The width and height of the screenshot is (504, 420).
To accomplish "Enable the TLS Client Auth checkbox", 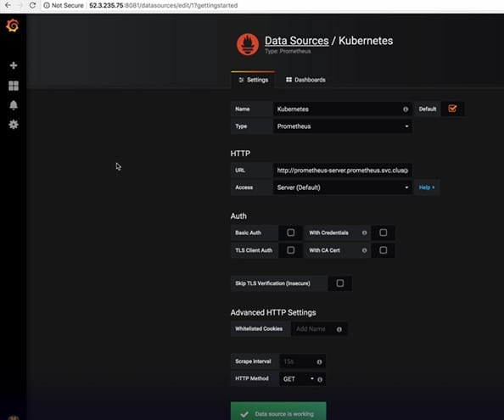I will [x=290, y=250].
